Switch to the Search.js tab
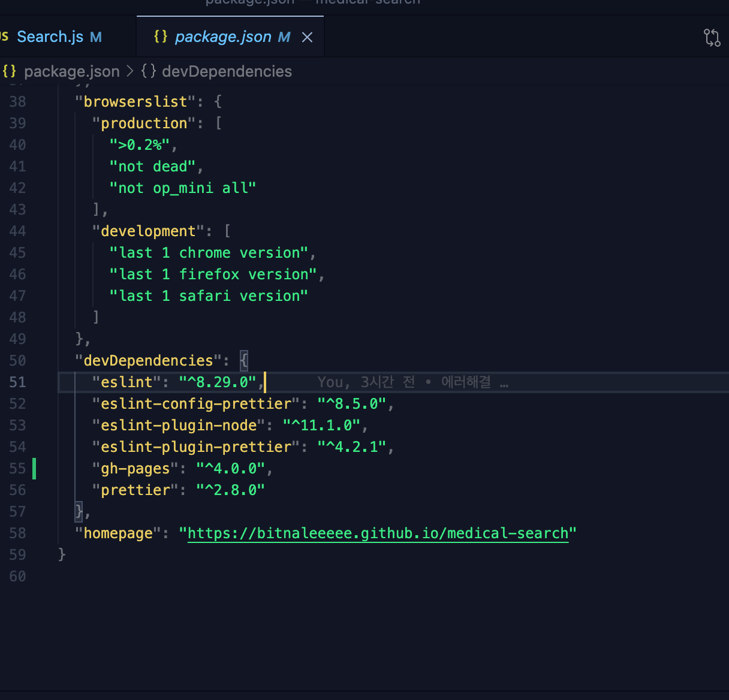 point(50,37)
